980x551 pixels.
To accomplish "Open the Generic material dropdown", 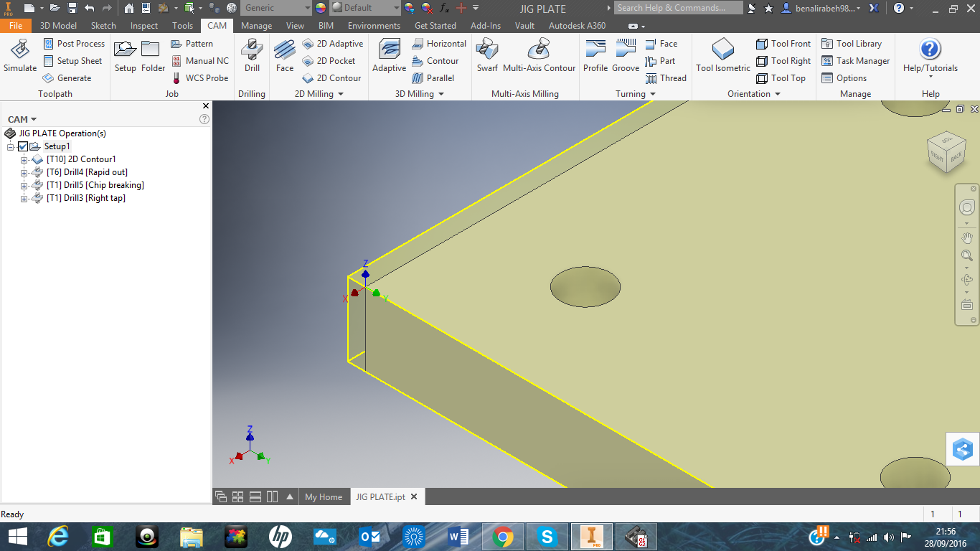I will click(x=307, y=8).
